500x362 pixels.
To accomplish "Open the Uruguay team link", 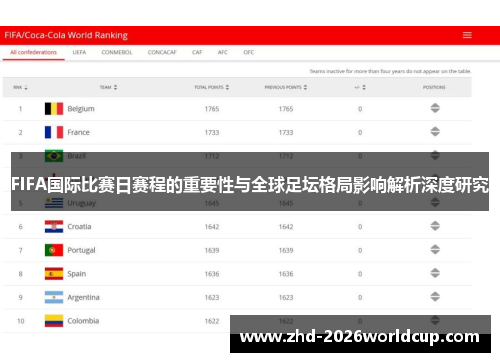I will [x=82, y=203].
